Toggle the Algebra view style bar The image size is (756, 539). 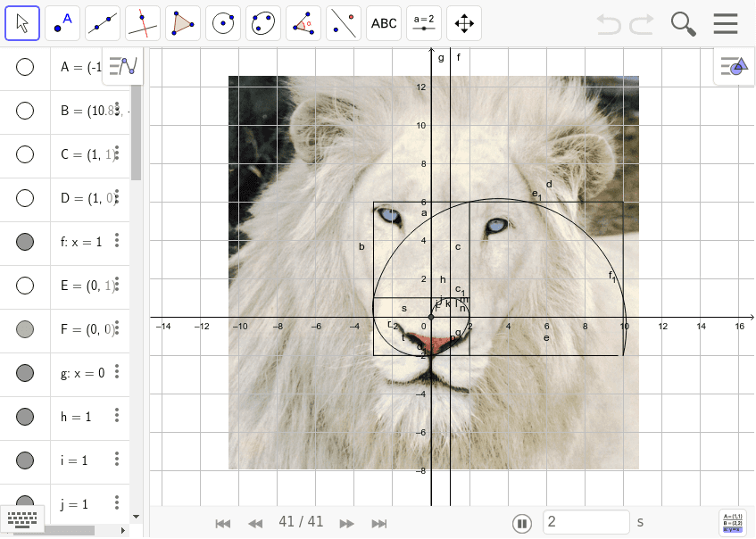(123, 66)
